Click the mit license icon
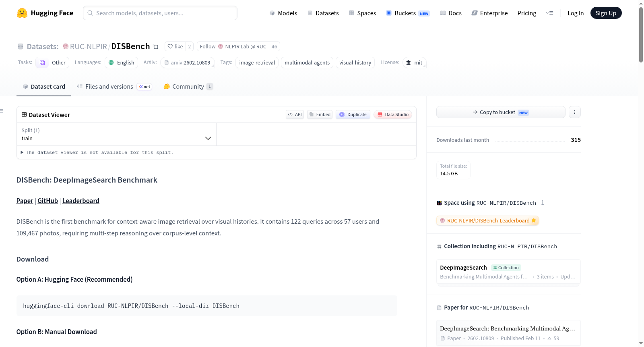 (409, 62)
